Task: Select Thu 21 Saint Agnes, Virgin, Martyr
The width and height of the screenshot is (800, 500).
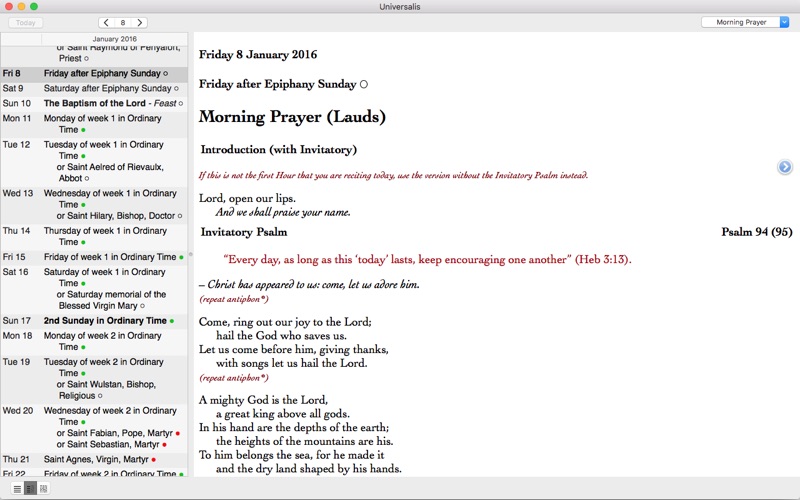Action: coord(94,459)
